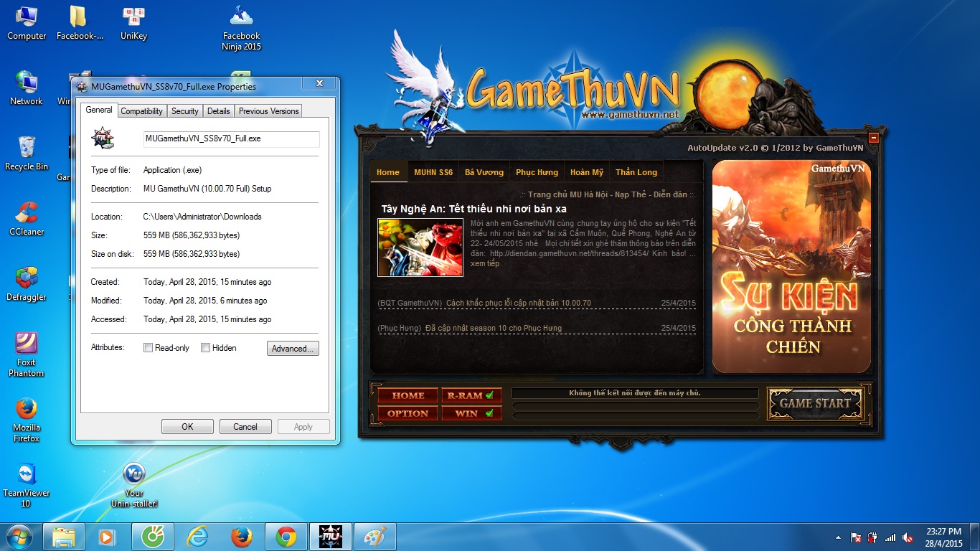Open the Computer desktop icon

coord(27,22)
